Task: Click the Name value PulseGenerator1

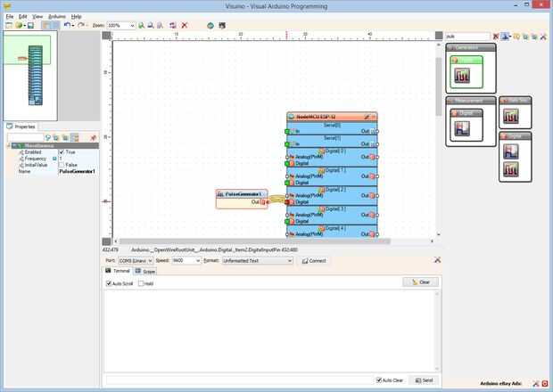Action: coord(78,172)
